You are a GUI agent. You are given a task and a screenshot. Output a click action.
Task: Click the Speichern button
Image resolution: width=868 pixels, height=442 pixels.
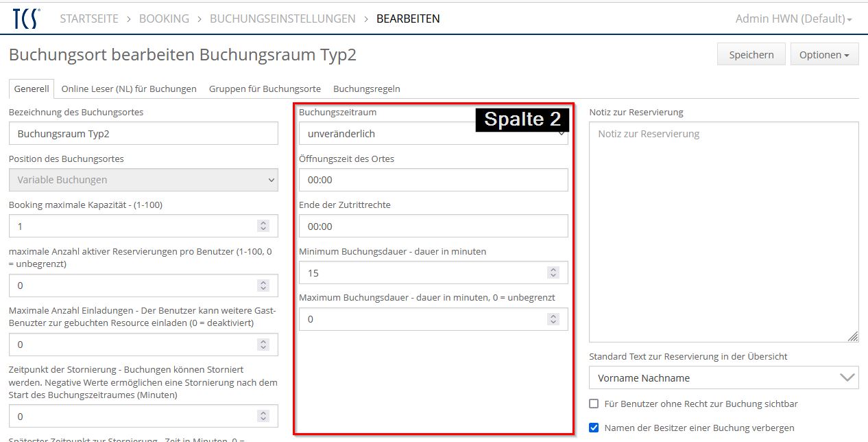(x=751, y=55)
